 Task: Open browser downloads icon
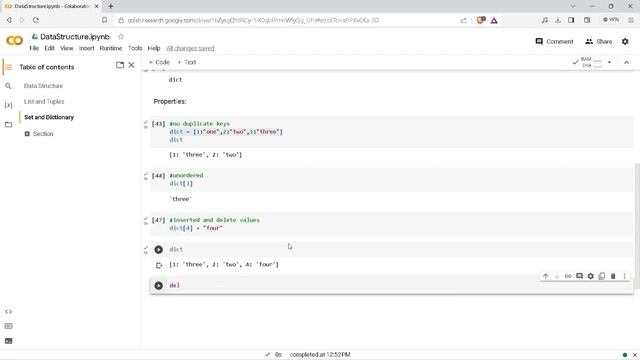558,20
